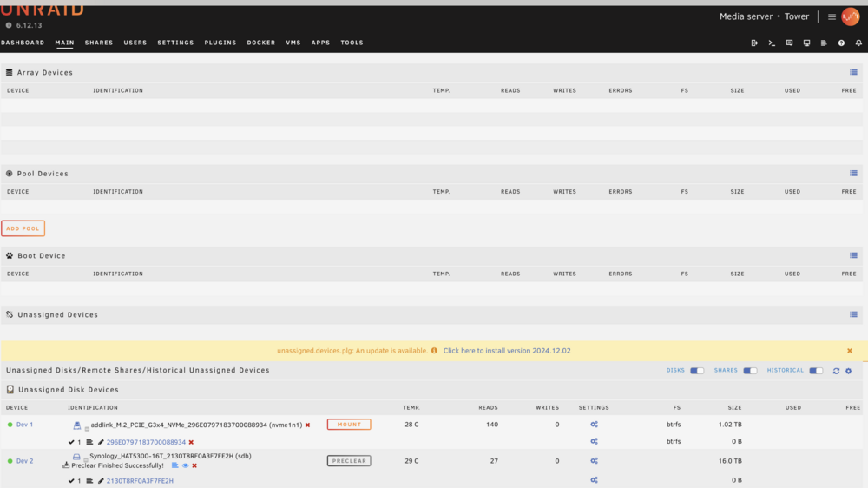868x488 pixels.
Task: Collapse the Synology HAT5300 partition expander
Action: coord(86,460)
